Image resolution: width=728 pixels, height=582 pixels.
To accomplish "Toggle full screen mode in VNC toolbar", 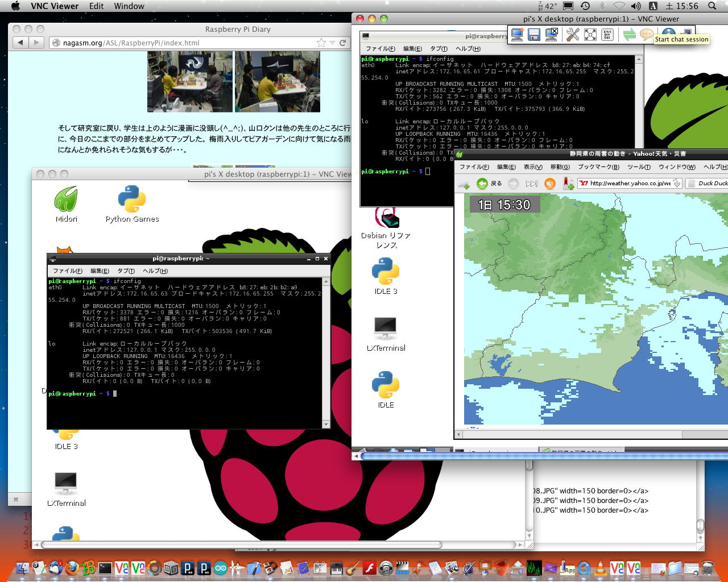I will tap(590, 35).
